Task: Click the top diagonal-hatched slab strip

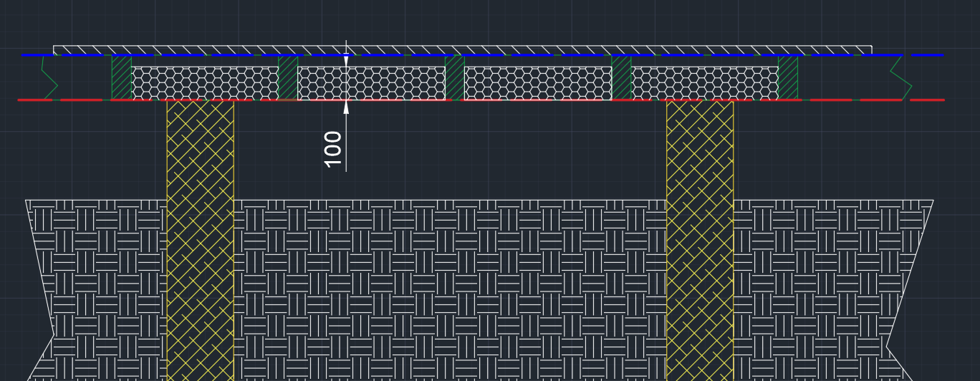Action: (462, 50)
